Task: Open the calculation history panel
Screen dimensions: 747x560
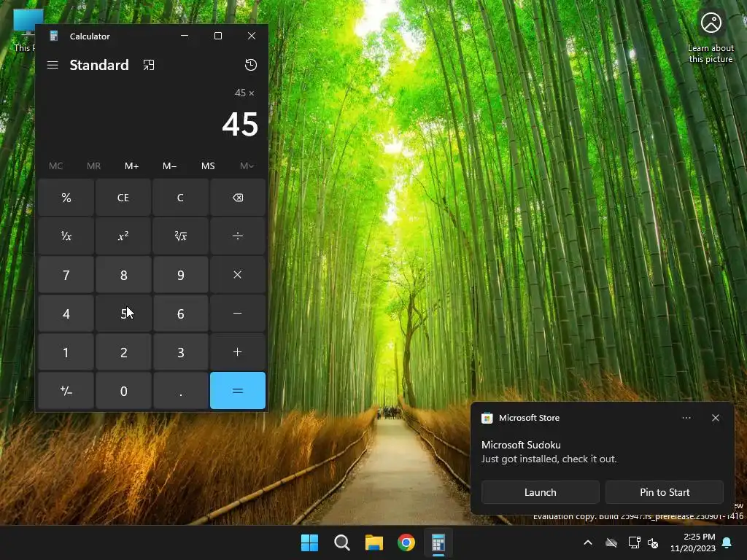Action: click(251, 65)
